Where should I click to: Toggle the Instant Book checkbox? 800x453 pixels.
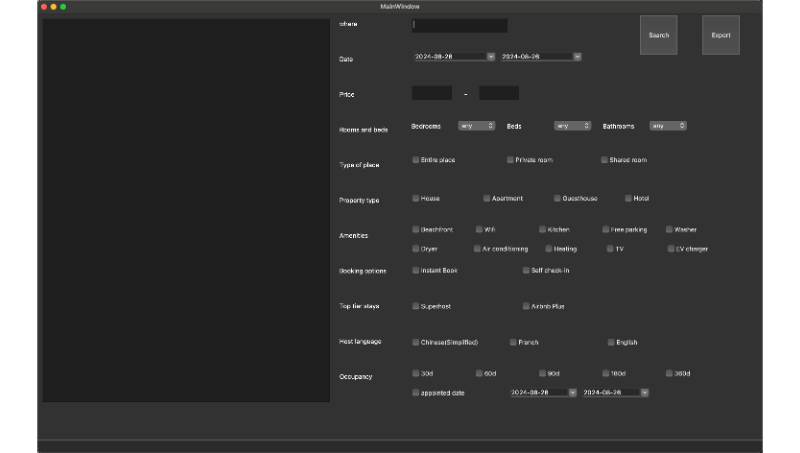pyautogui.click(x=416, y=270)
